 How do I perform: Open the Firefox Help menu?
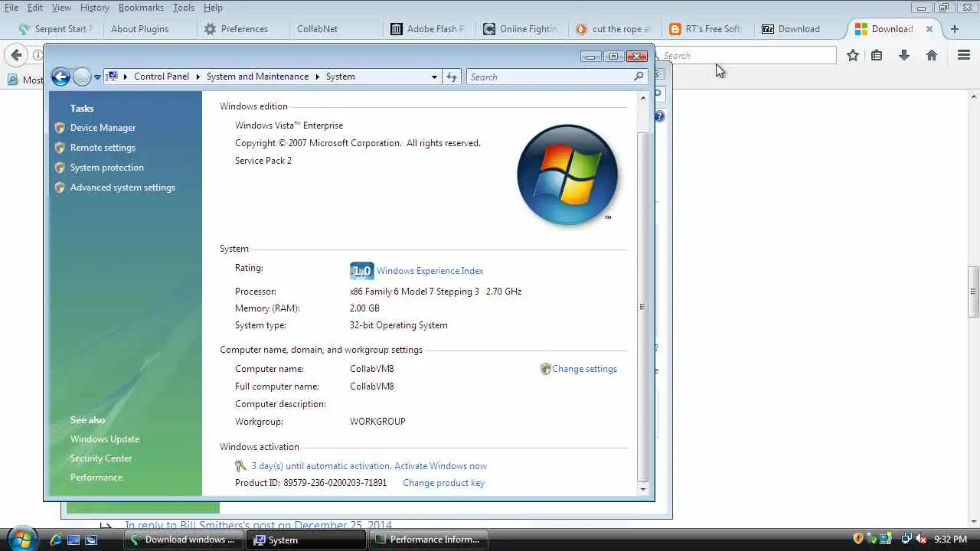(x=213, y=8)
